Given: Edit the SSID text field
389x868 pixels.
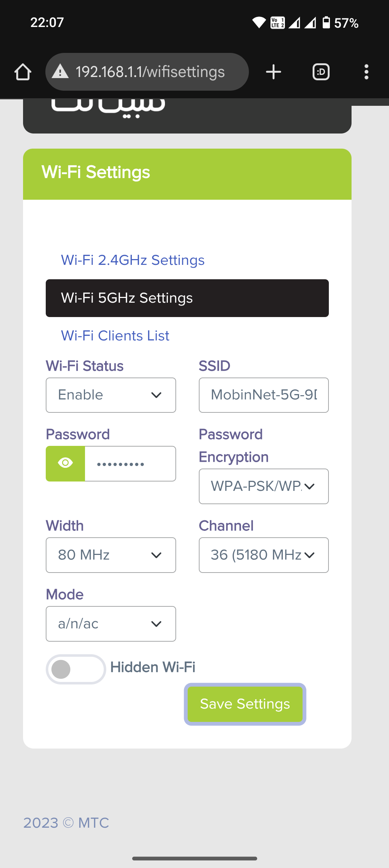Looking at the screenshot, I should [263, 395].
